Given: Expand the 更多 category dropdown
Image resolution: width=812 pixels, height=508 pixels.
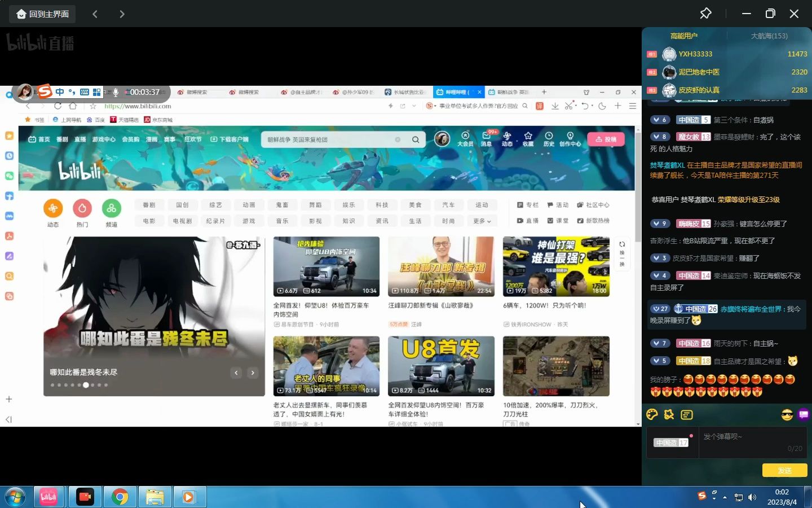Looking at the screenshot, I should [x=482, y=221].
